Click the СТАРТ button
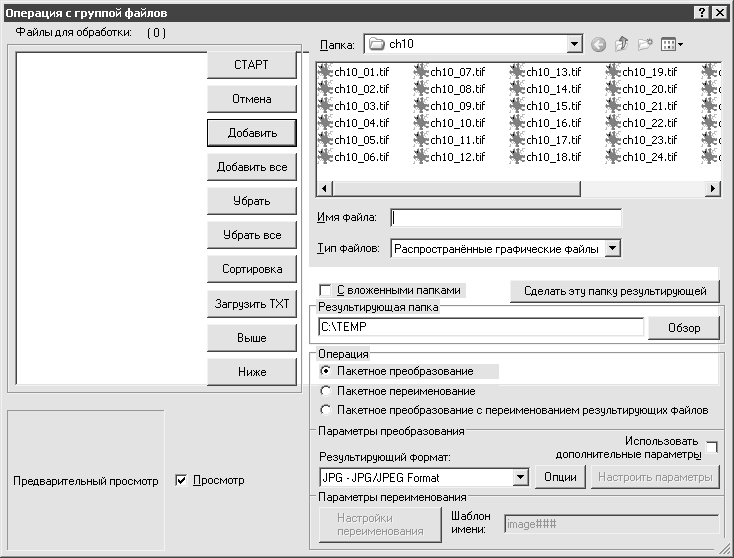The image size is (734, 558). click(251, 65)
